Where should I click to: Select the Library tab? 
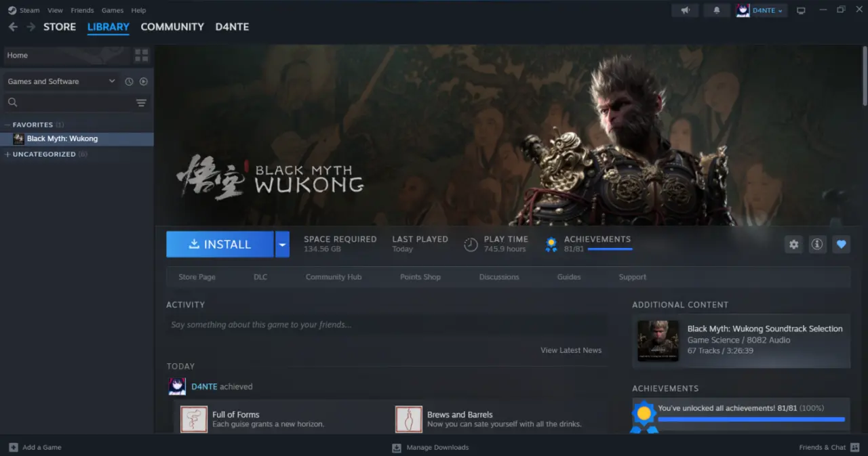108,26
